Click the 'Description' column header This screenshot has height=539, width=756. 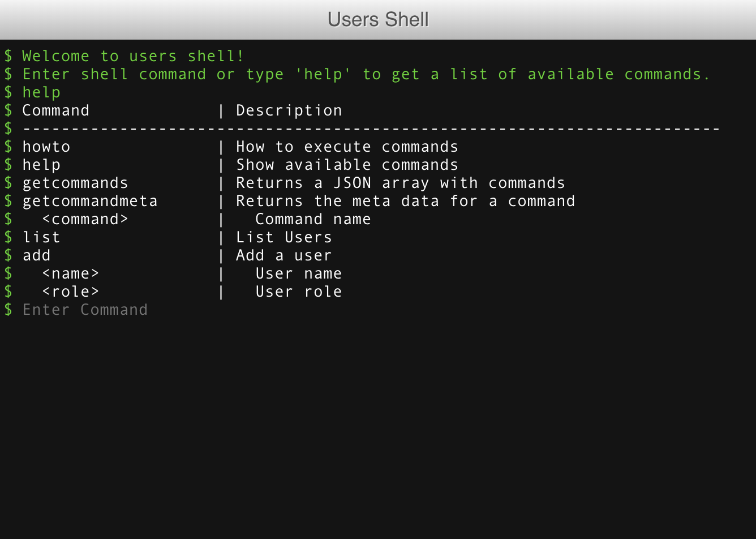tap(289, 110)
